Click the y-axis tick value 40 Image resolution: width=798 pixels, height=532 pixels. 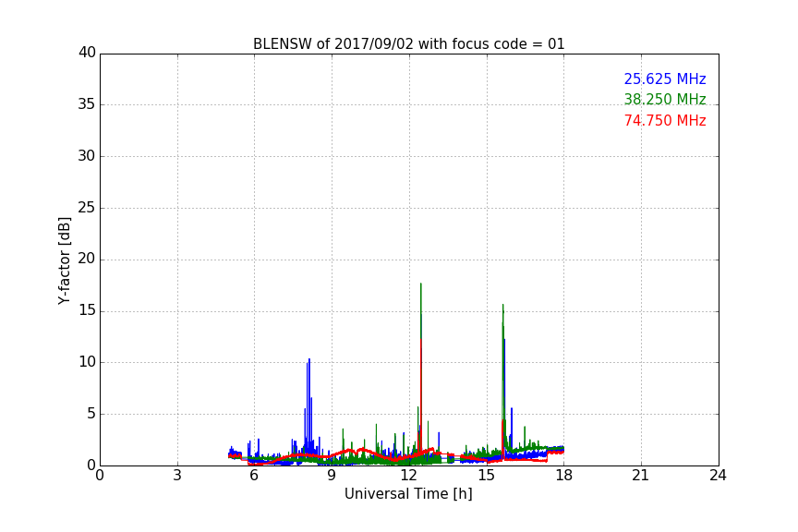pyautogui.click(x=87, y=53)
